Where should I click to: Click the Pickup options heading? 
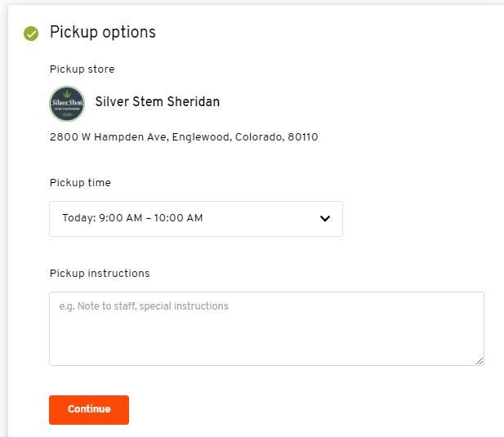click(103, 32)
